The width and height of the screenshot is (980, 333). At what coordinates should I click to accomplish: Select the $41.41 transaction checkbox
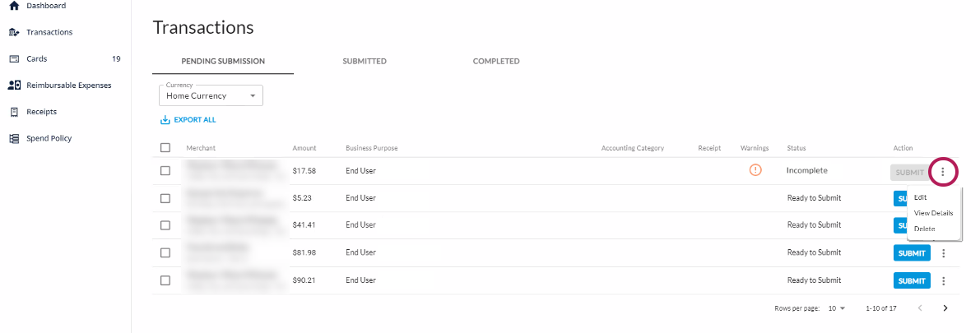point(165,225)
